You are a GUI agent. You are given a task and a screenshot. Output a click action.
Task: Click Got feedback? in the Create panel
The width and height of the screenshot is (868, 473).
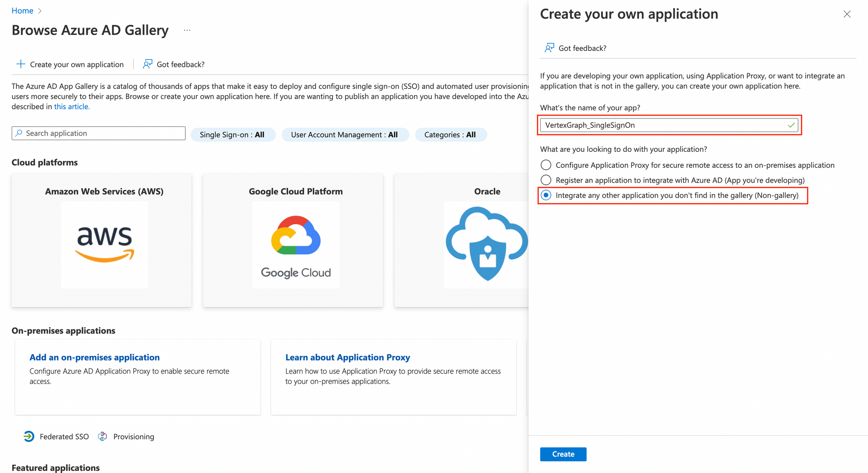click(582, 48)
